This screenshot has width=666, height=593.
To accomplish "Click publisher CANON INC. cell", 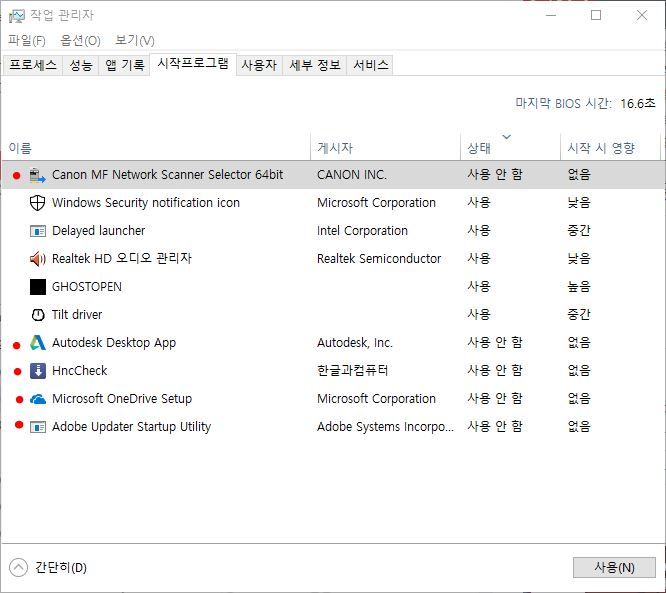I will 352,175.
